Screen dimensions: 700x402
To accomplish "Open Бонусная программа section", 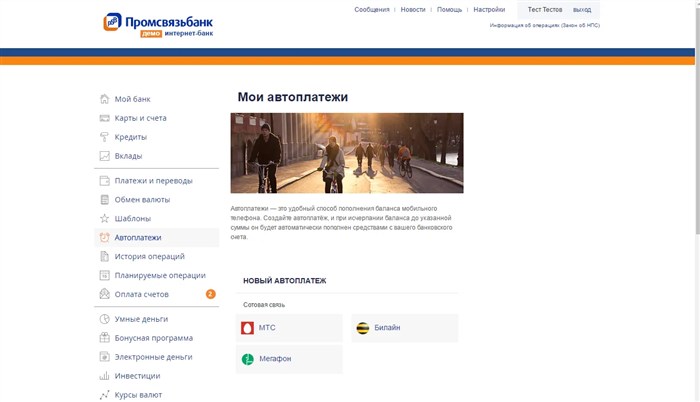I will [154, 338].
